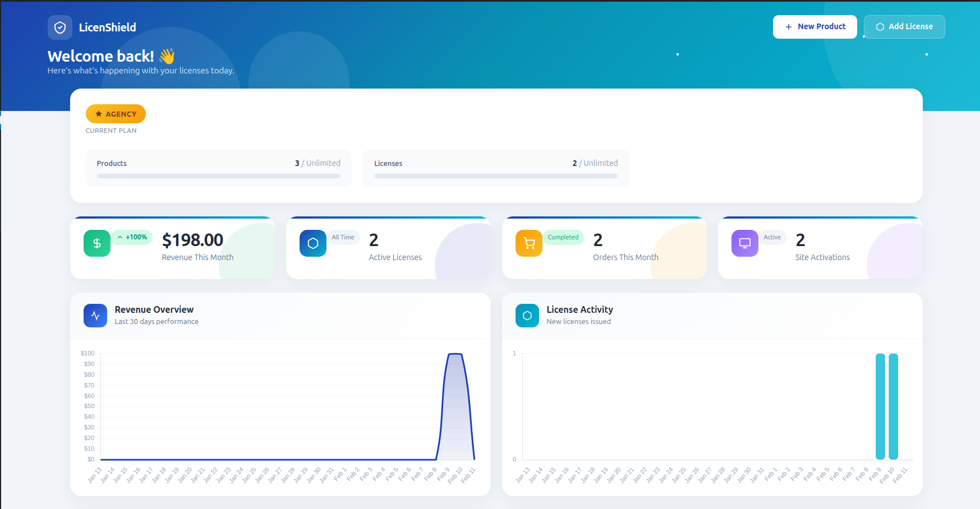Click the LicenShield brand name link
This screenshot has width=980, height=509.
tap(107, 27)
